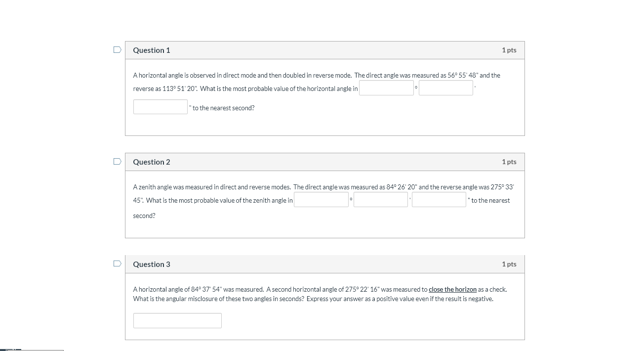This screenshot has height=351, width=644.
Task: Click the text "to the nearest second?" in Question 1
Action: [224, 108]
